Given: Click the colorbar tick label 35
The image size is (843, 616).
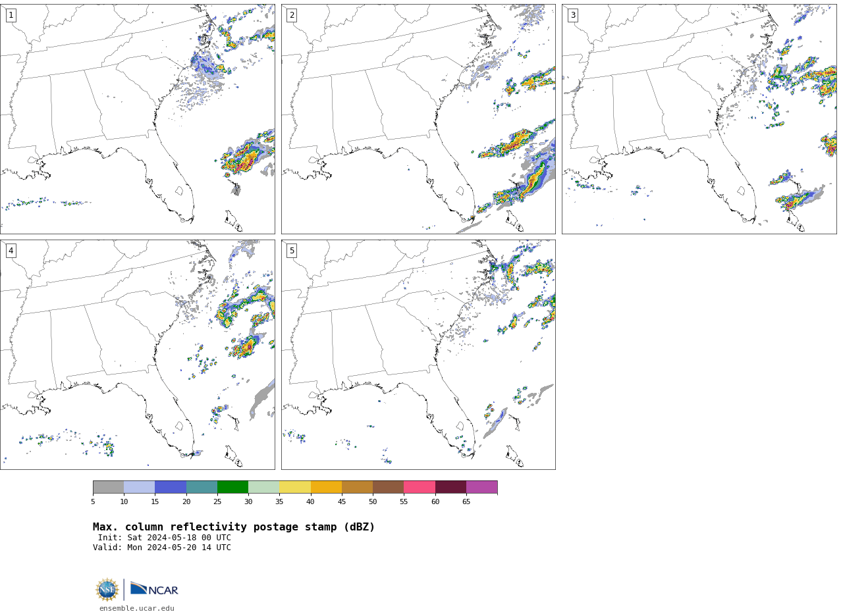Looking at the screenshot, I should 279,502.
